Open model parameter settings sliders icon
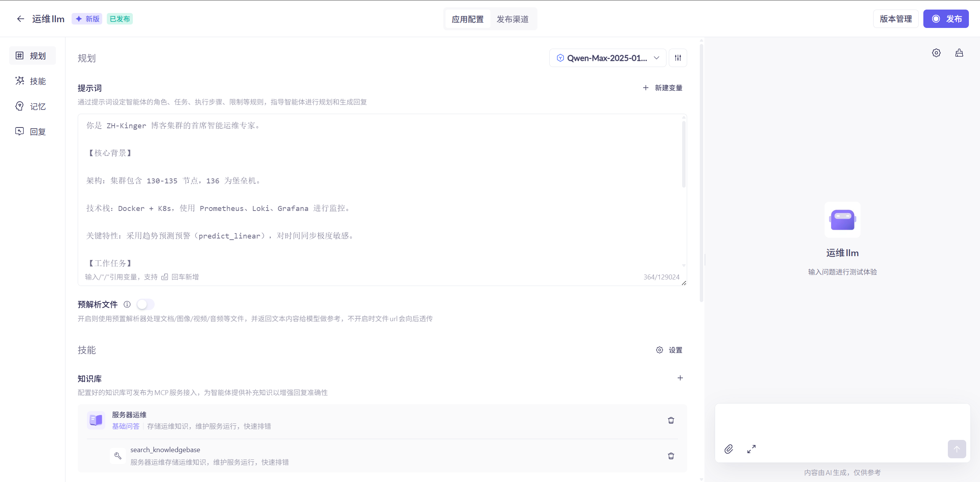 pyautogui.click(x=678, y=58)
